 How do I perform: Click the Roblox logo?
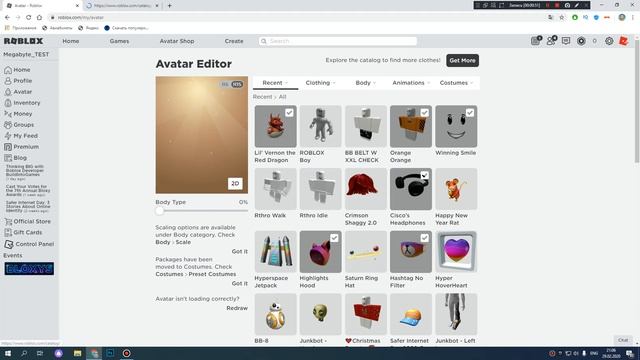[x=23, y=41]
